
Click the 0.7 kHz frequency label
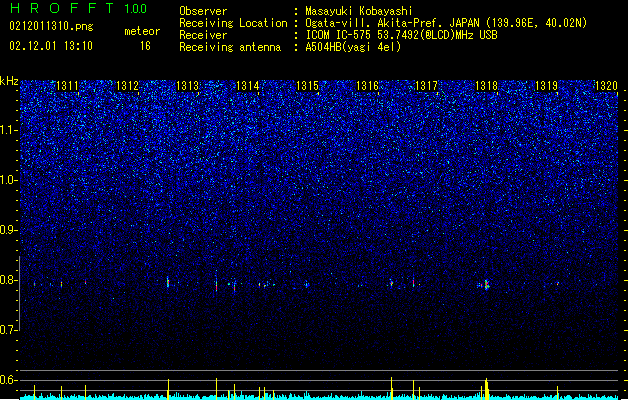tap(8, 330)
